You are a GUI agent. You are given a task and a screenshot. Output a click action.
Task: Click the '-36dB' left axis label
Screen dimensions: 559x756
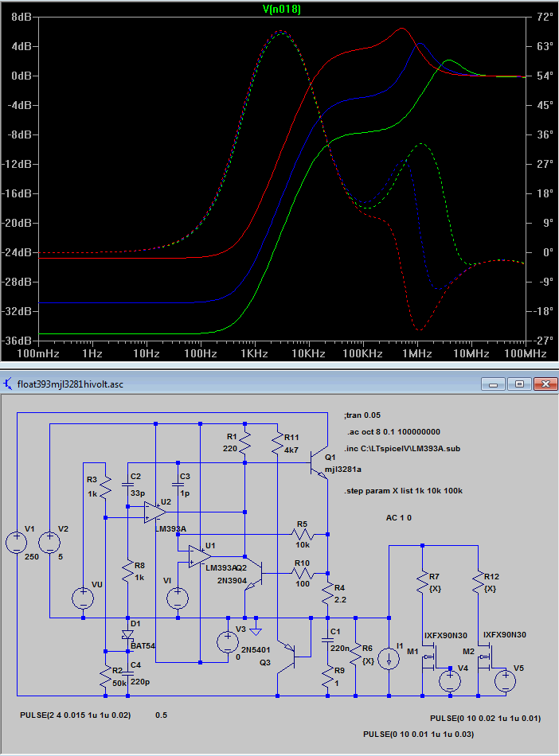(18, 341)
